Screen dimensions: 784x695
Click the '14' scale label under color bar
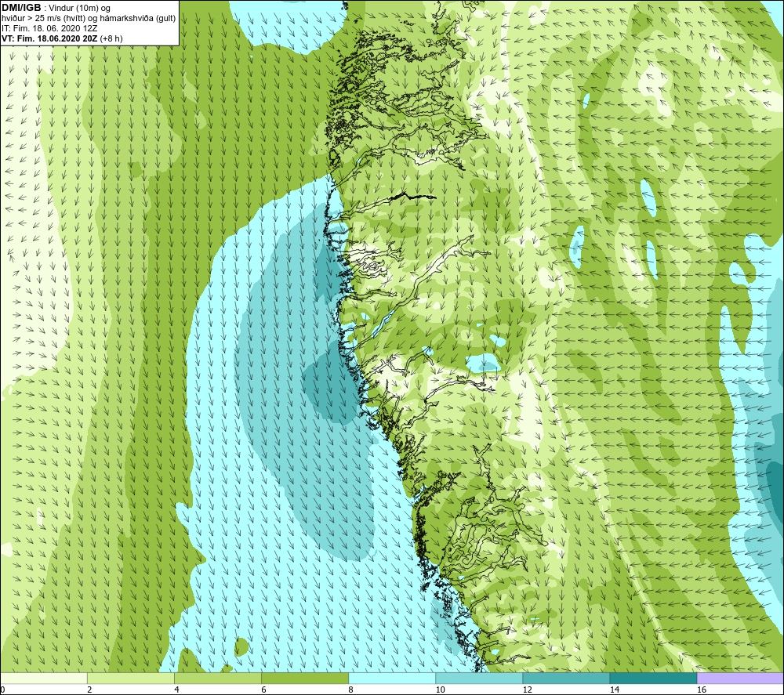tap(615, 690)
